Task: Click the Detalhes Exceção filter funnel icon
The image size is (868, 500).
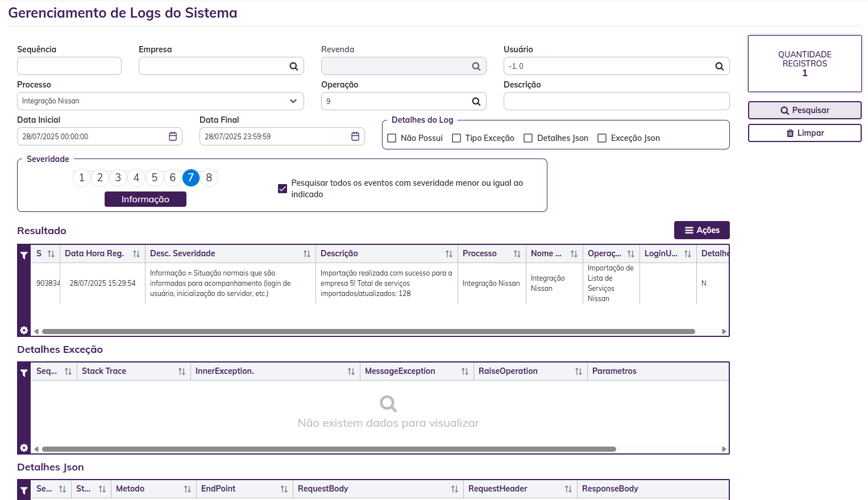Action: tap(24, 373)
